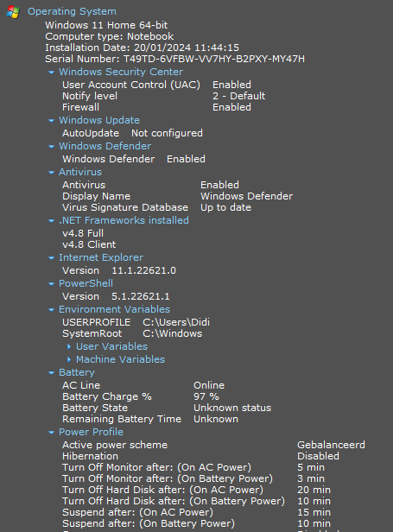This screenshot has width=393, height=532.
Task: Expand the User Variables subsection
Action: click(69, 346)
